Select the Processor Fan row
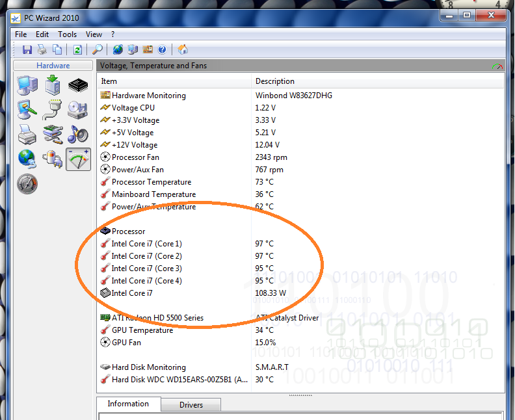This screenshot has width=515, height=420. coord(300,157)
